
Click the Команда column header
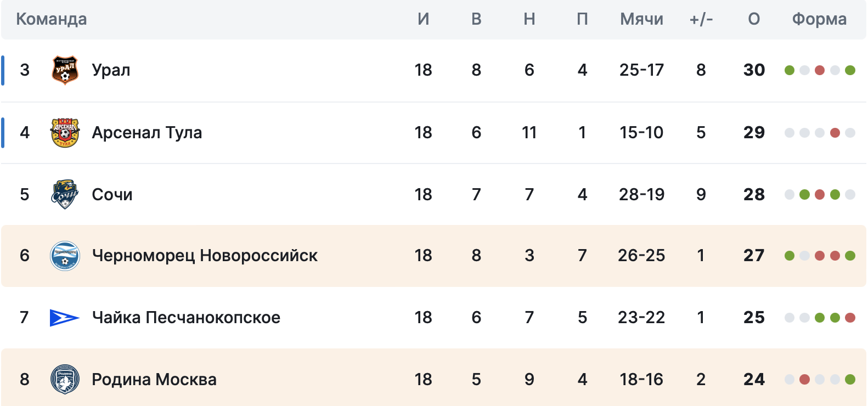[x=52, y=19]
